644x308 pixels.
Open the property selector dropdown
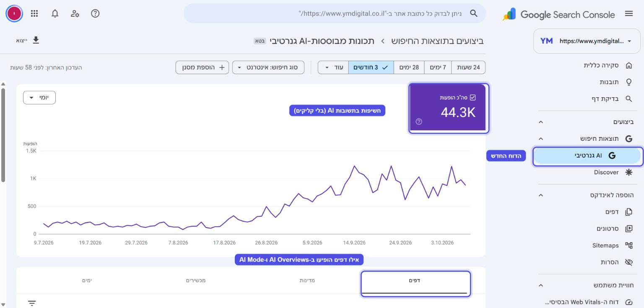587,41
